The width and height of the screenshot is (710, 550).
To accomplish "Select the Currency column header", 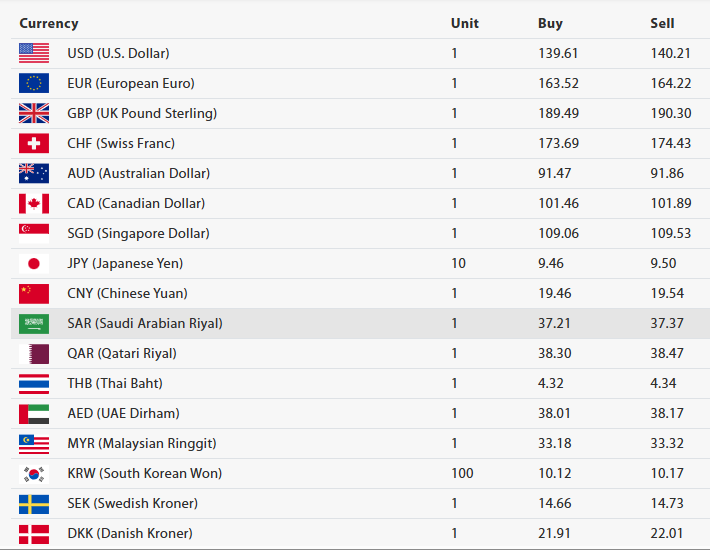I will click(48, 23).
